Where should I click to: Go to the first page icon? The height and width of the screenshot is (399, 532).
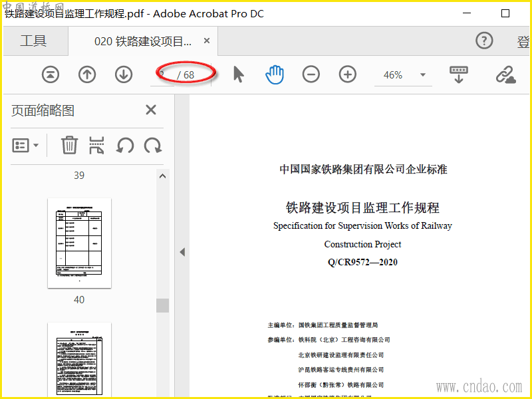click(x=51, y=74)
